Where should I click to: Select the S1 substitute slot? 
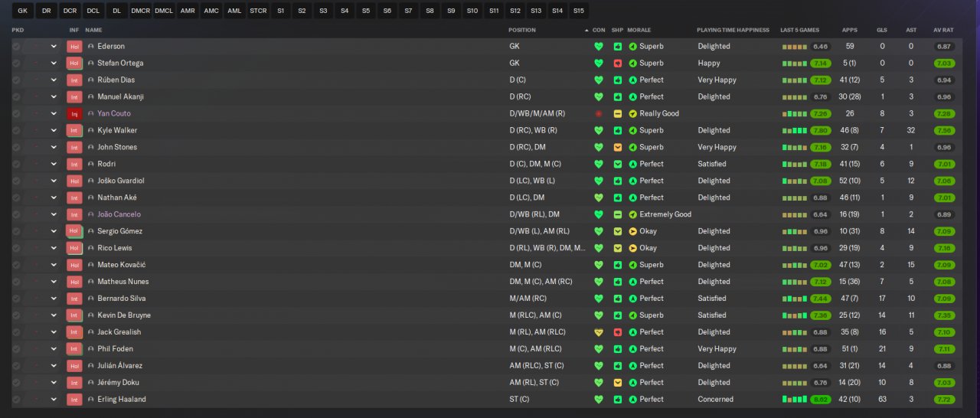pos(281,11)
